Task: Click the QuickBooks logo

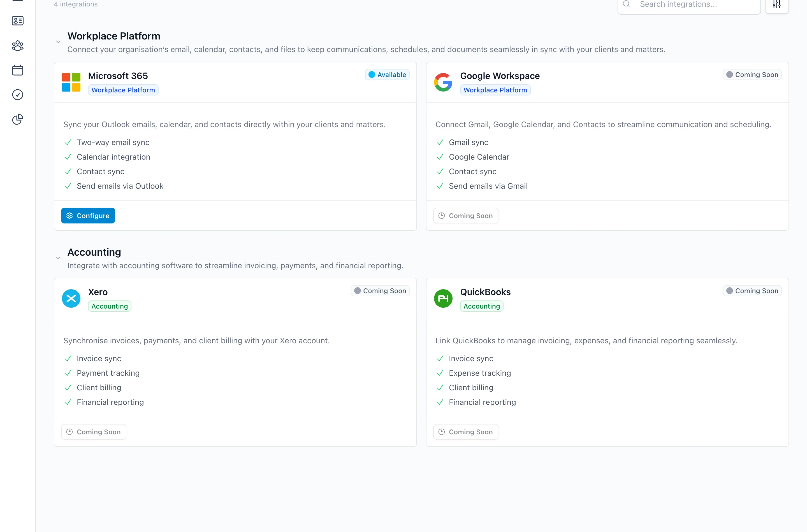Action: coord(443,298)
